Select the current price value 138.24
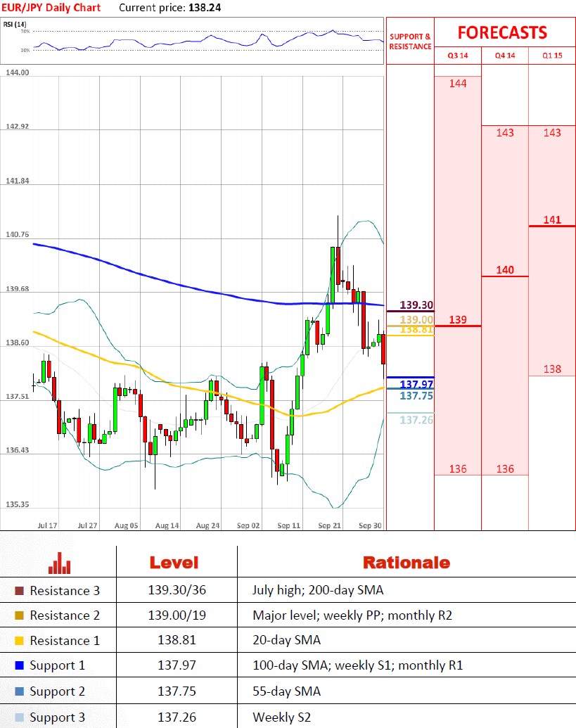This screenshot has width=576, height=728. point(205,8)
